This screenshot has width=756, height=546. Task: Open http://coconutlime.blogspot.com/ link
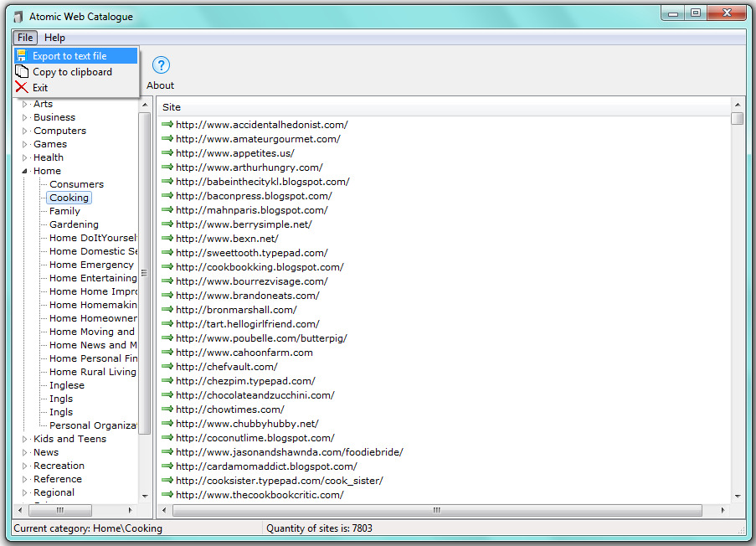(x=255, y=438)
